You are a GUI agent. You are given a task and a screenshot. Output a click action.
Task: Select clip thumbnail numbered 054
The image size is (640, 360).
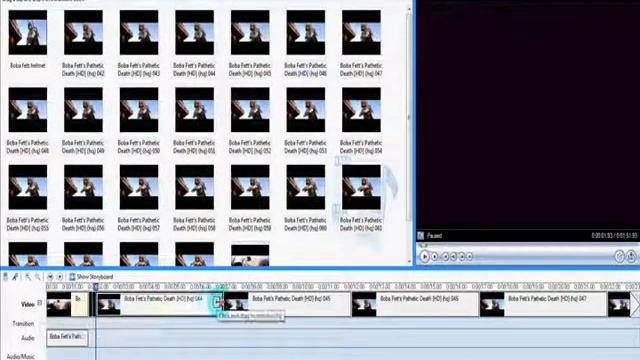tap(361, 110)
